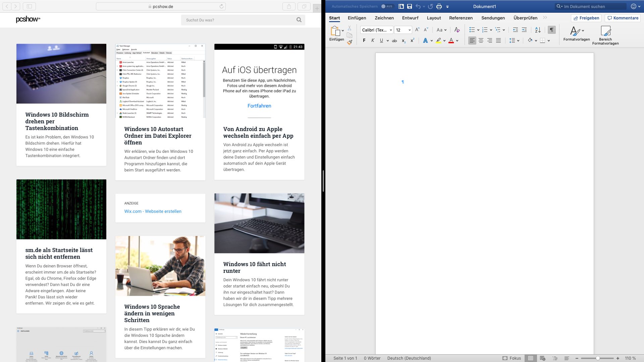The width and height of the screenshot is (644, 362).
Task: Click the zoom slider handle in Word
Action: 597,358
